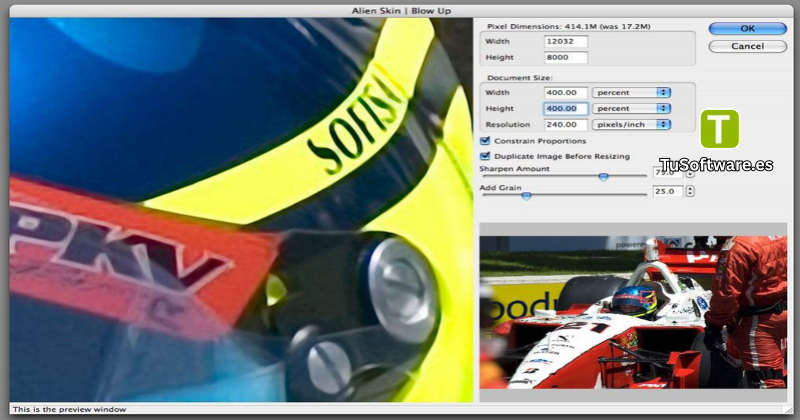Open the Resolution units dropdown (pixels/inch)
Image resolution: width=800 pixels, height=420 pixels.
tap(631, 125)
